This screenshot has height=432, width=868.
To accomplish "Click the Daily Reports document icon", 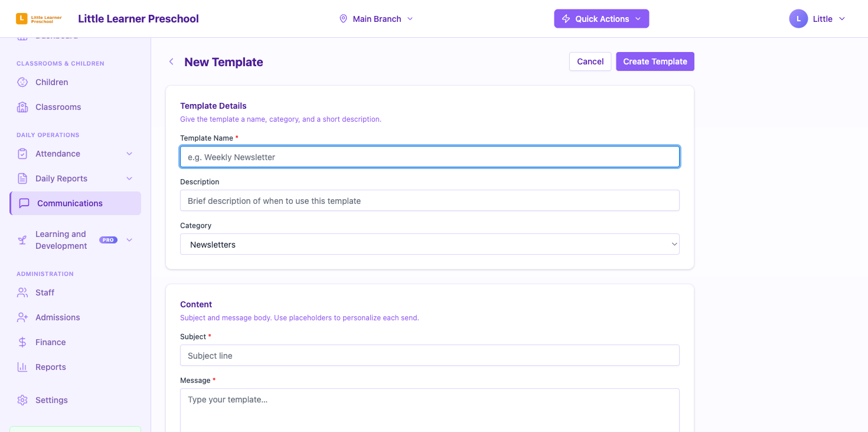I will coord(22,178).
